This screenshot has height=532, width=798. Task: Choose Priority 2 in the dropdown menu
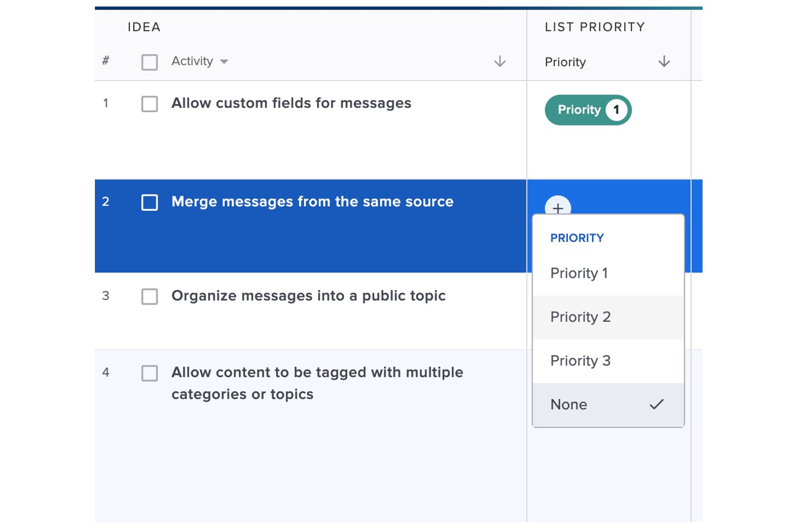(608, 317)
